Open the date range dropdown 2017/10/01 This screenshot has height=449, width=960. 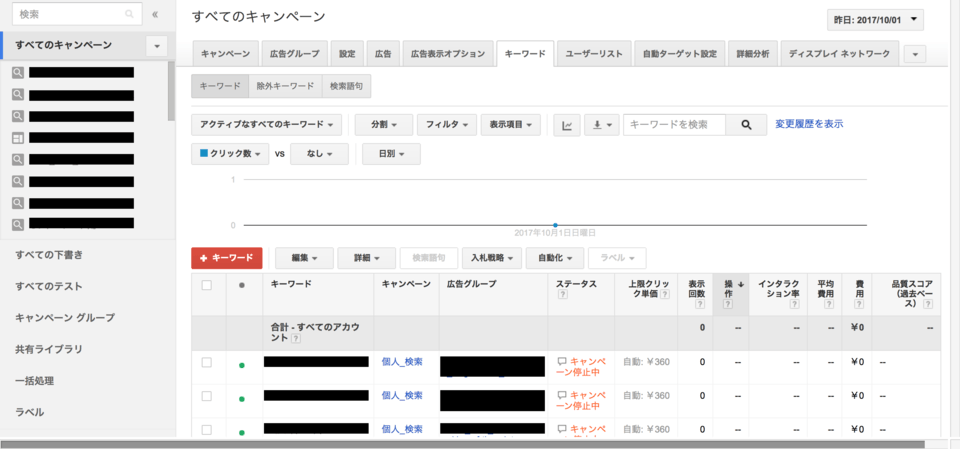tap(875, 20)
